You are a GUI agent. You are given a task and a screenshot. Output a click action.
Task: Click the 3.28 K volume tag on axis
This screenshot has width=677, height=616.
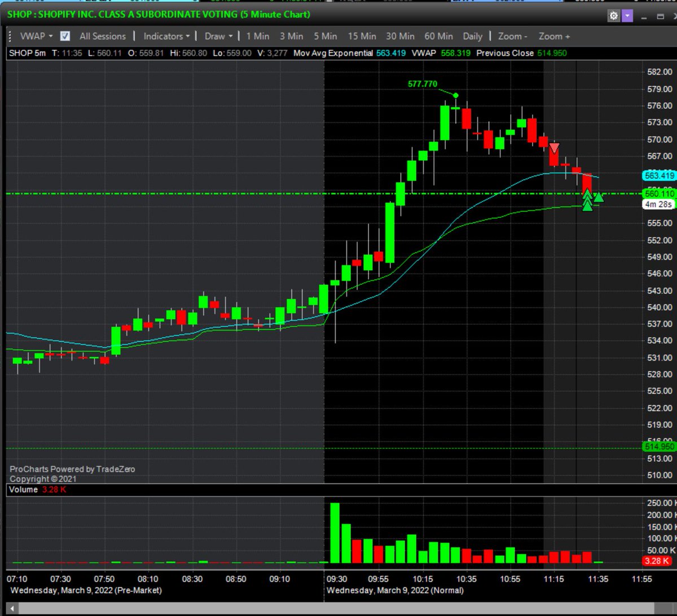click(657, 561)
